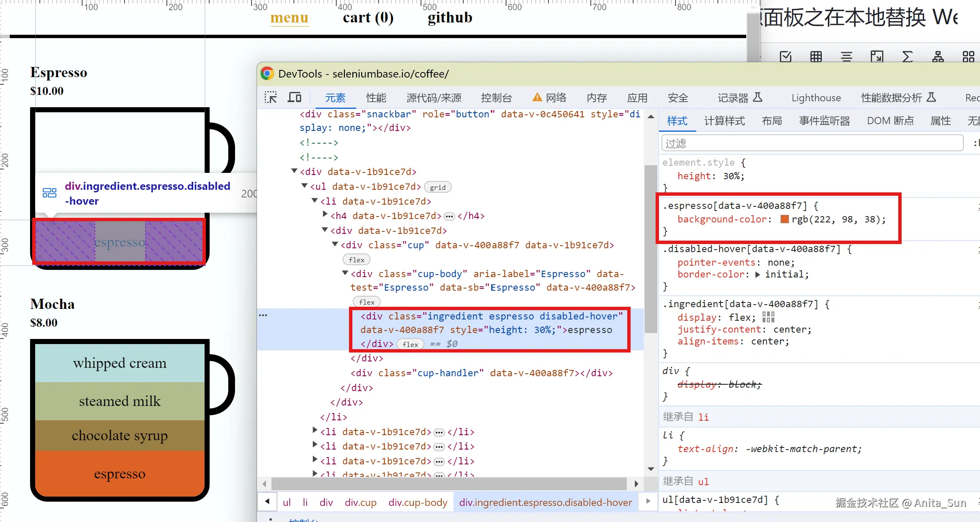Activate the inspect element picker icon
This screenshot has height=522, width=980.
tap(271, 97)
